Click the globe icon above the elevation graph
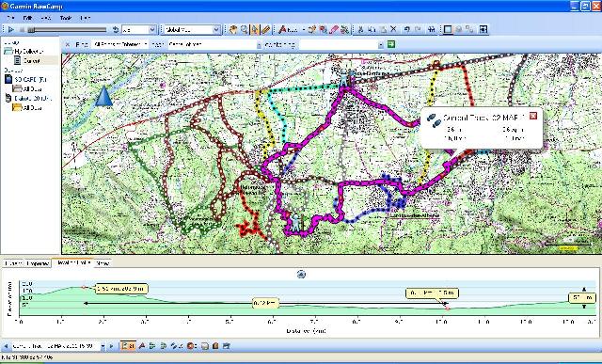This screenshot has height=364, width=602. [x=301, y=274]
